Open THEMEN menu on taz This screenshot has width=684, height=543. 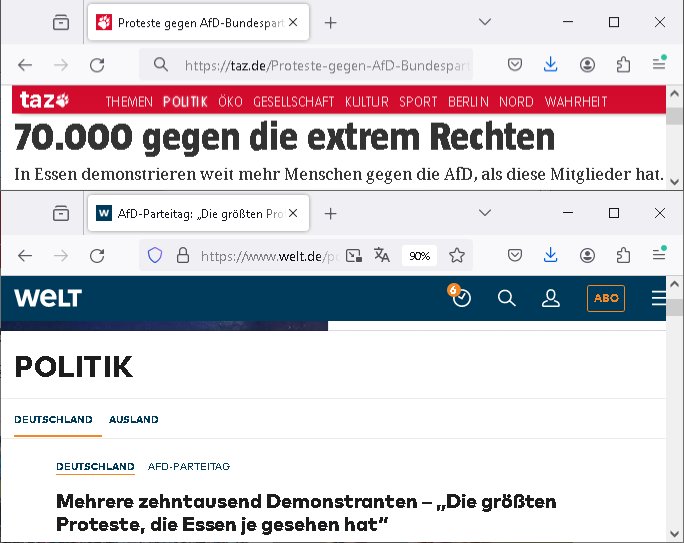[129, 102]
